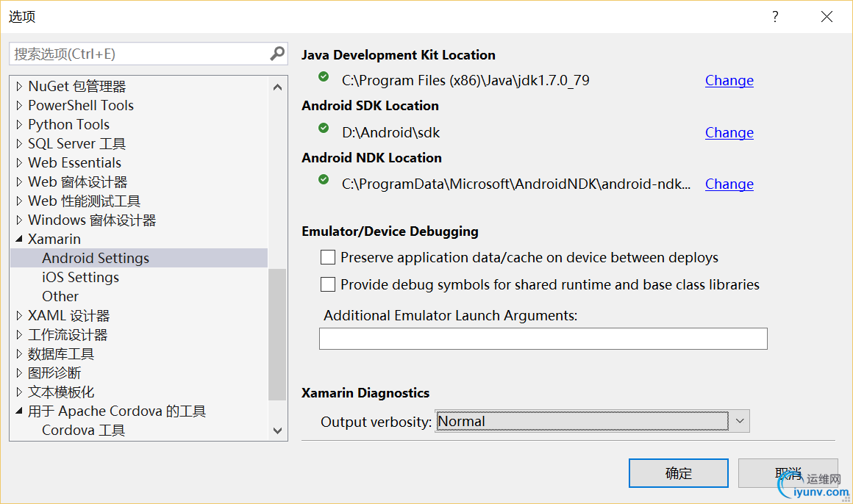Expand the 数据库工具 node

click(x=19, y=354)
